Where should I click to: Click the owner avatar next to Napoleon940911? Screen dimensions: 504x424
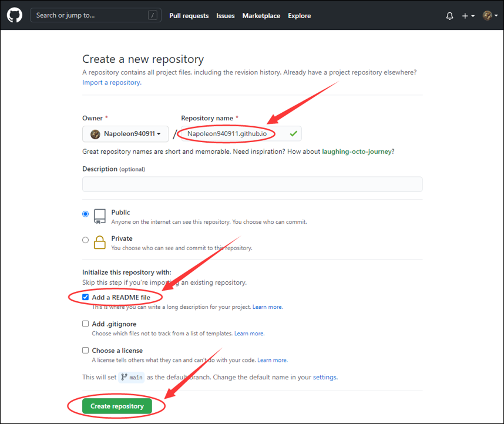(x=95, y=134)
